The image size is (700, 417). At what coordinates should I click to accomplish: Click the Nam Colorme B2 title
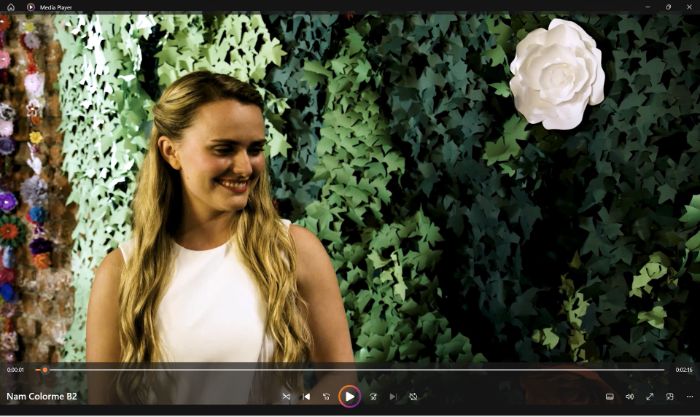pyautogui.click(x=42, y=396)
